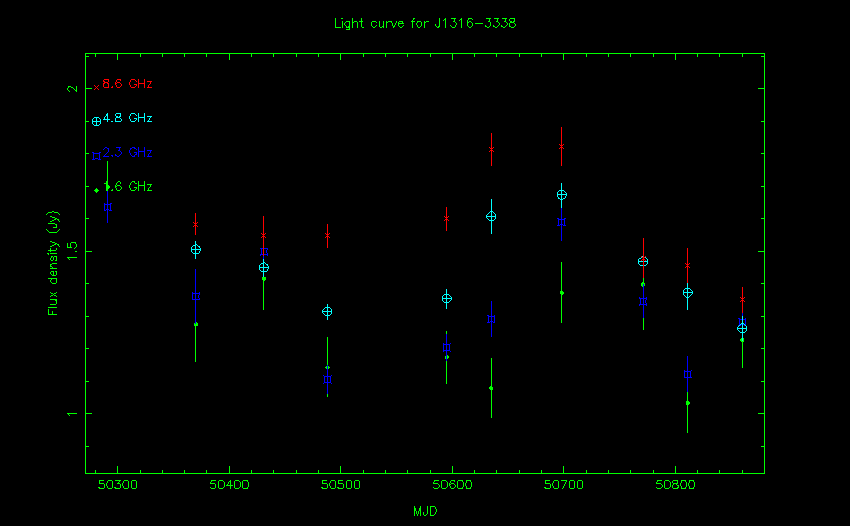Click the 'Flux density (Jy)' axis label

click(53, 263)
